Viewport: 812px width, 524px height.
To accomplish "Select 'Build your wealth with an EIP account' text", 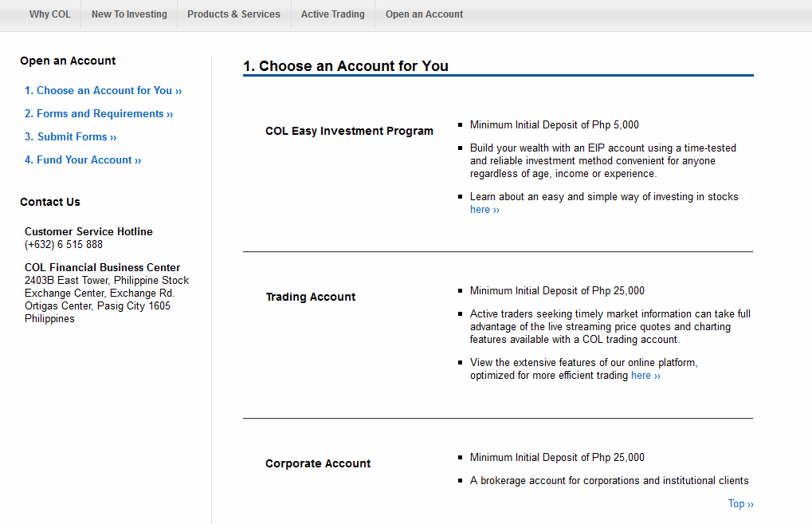I will (x=602, y=160).
